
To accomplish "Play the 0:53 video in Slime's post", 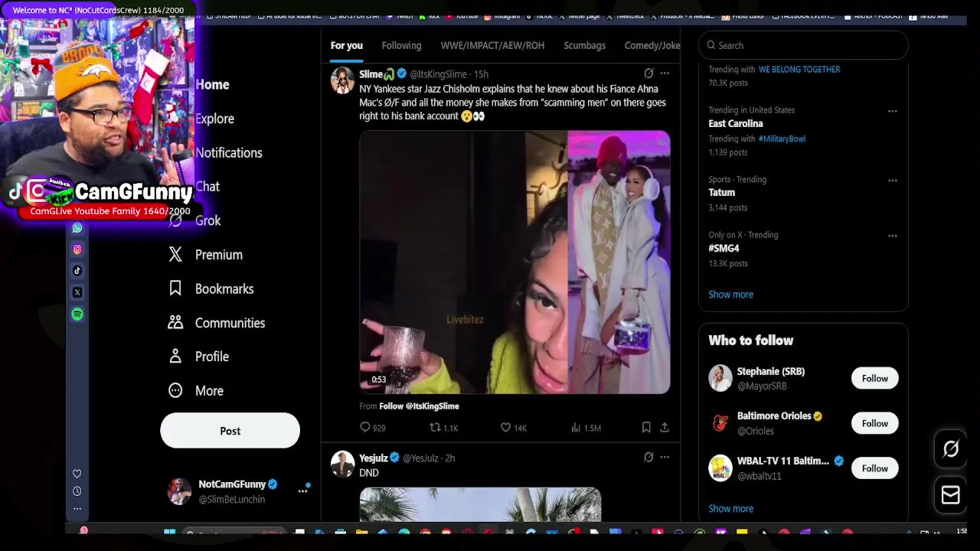I will pos(514,262).
